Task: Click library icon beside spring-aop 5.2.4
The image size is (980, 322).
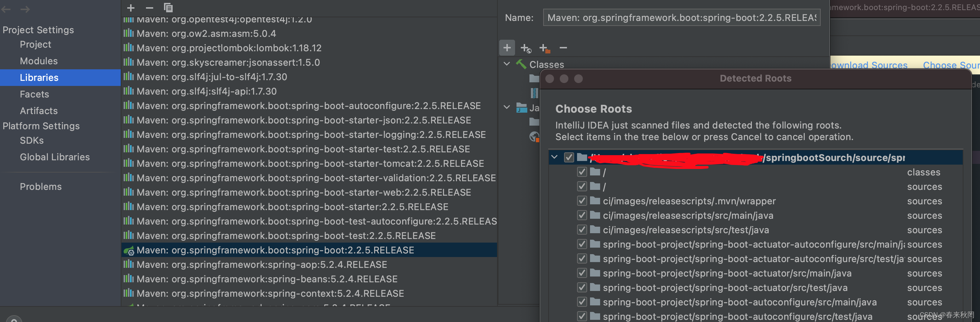Action: click(x=129, y=264)
